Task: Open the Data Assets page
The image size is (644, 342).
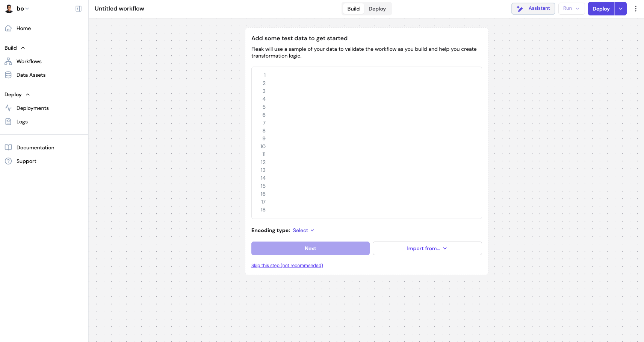Action: click(31, 75)
